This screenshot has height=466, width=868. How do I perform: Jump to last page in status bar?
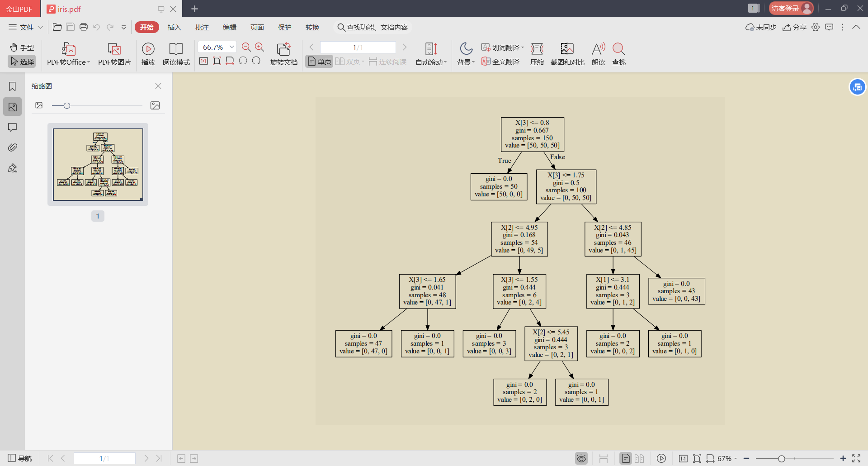pos(159,458)
